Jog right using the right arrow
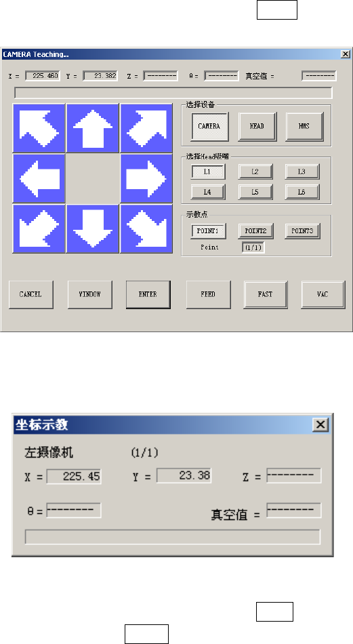This screenshot has height=644, width=353. 146,178
